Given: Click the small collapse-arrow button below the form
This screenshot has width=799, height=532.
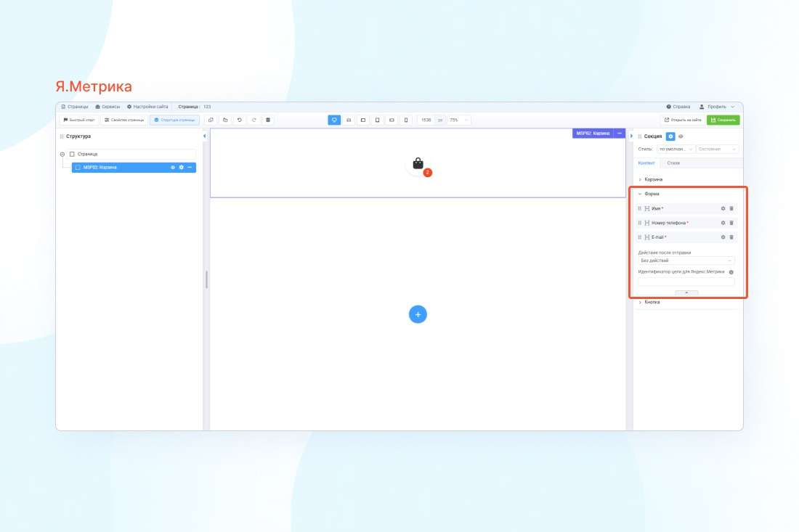Looking at the screenshot, I should [686, 292].
